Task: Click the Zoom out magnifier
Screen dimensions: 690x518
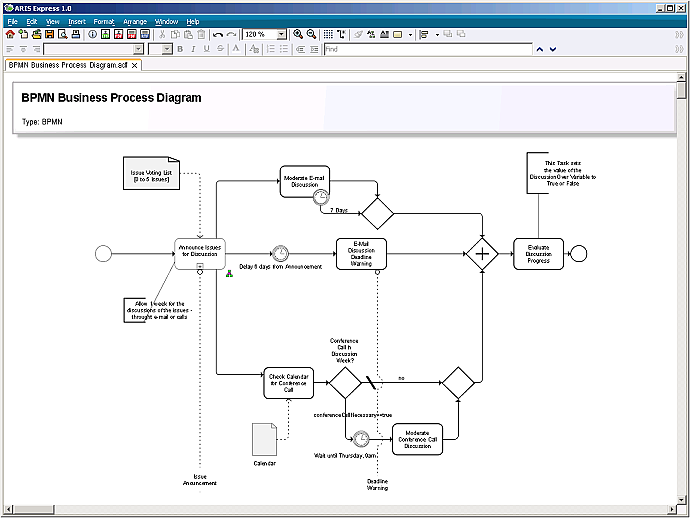Action: tap(311, 34)
